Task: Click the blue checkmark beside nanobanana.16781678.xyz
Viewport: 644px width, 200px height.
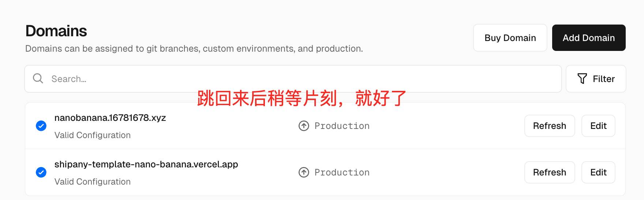Action: point(41,126)
